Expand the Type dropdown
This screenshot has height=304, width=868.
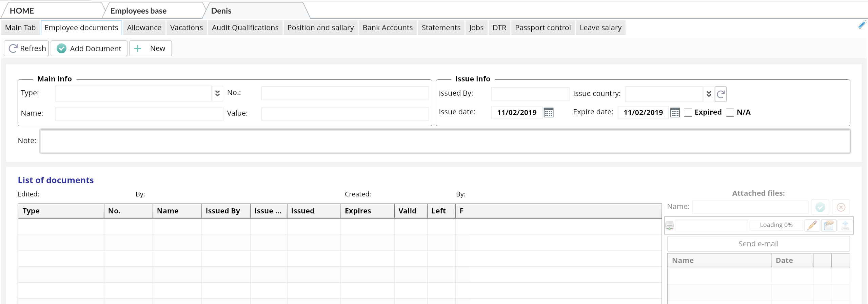[217, 93]
